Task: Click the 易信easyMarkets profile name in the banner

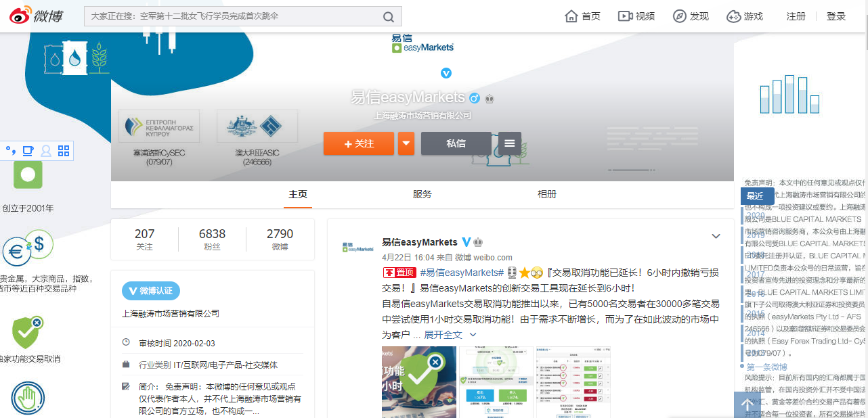Action: [408, 97]
